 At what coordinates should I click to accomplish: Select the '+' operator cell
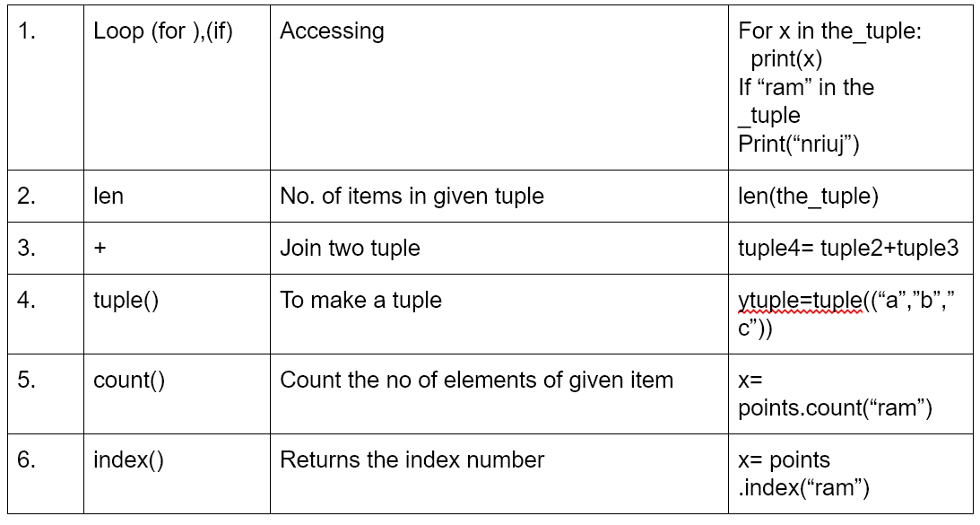click(177, 248)
